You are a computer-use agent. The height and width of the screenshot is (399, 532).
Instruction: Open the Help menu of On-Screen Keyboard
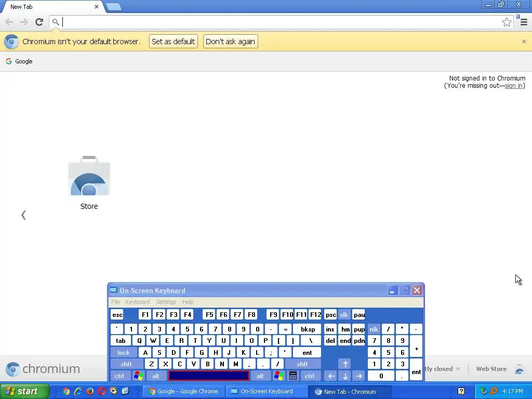click(188, 302)
